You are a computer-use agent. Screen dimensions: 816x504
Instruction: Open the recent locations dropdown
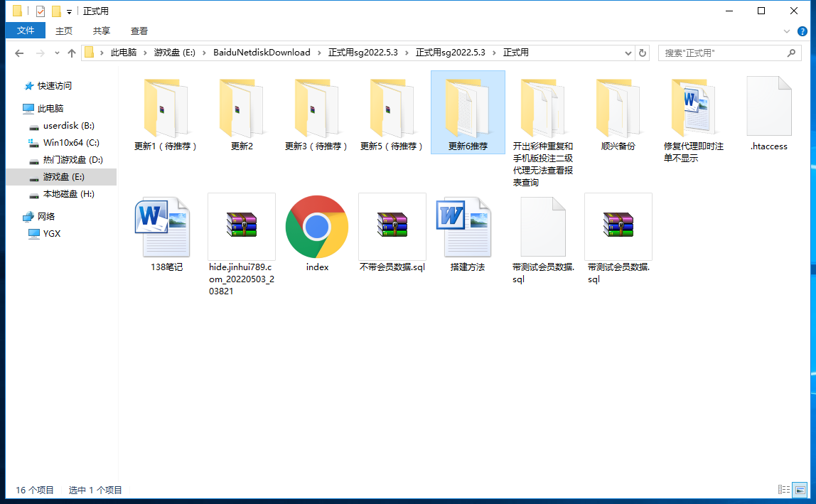pyautogui.click(x=57, y=53)
